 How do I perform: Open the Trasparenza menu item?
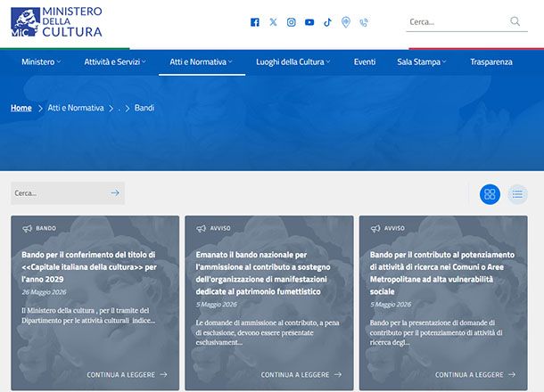(x=490, y=61)
